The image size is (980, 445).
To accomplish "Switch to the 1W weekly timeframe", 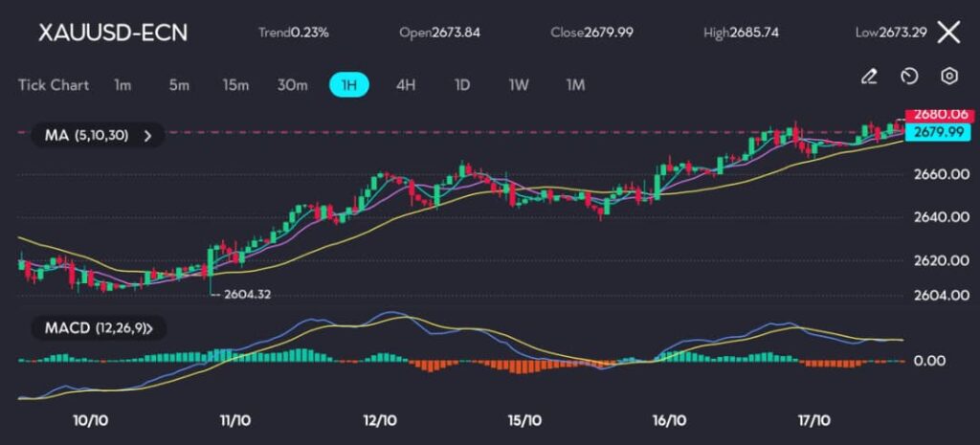I will point(519,85).
